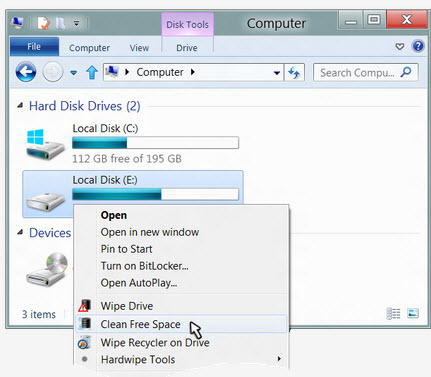
Task: Collapse the Devices group triangle
Action: tap(20, 232)
